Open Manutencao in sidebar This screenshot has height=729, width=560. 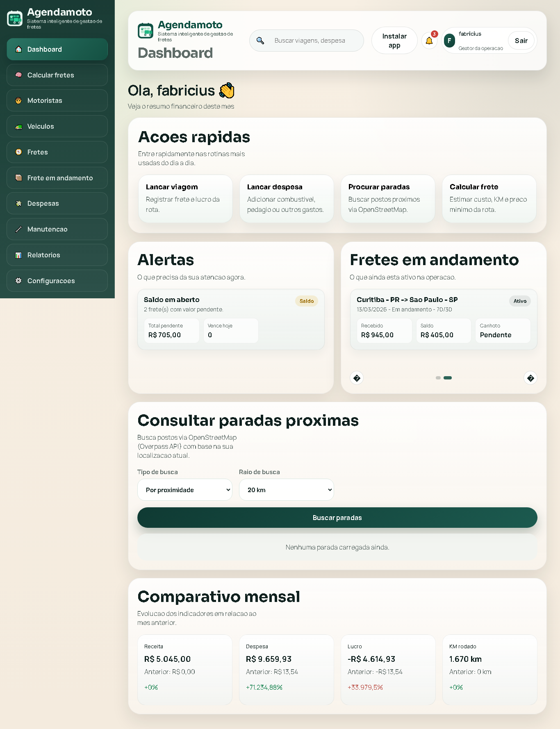pos(57,229)
